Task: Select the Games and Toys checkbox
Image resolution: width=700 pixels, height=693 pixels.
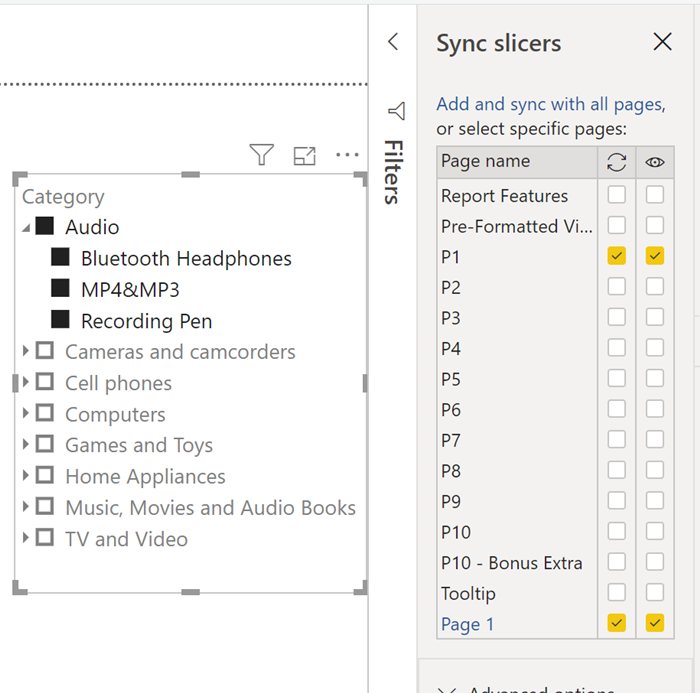Action: 45,445
